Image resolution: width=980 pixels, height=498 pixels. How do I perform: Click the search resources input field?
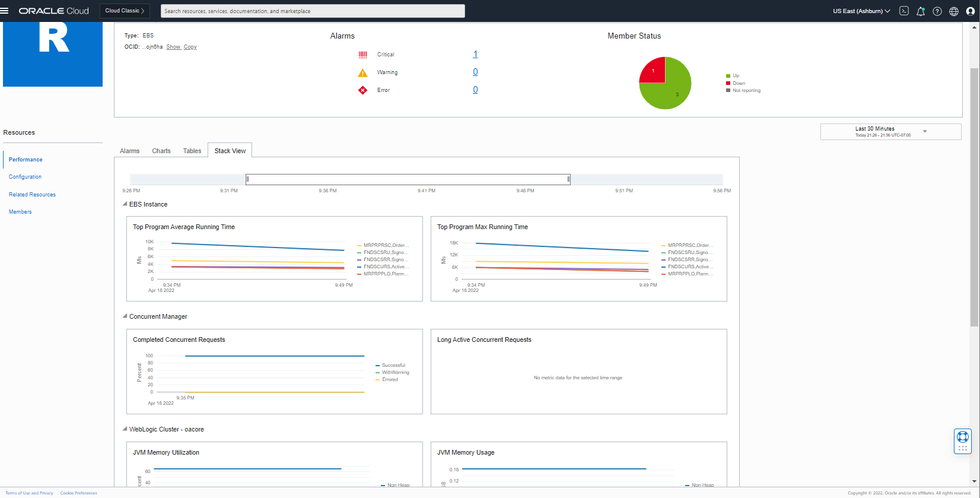click(313, 11)
